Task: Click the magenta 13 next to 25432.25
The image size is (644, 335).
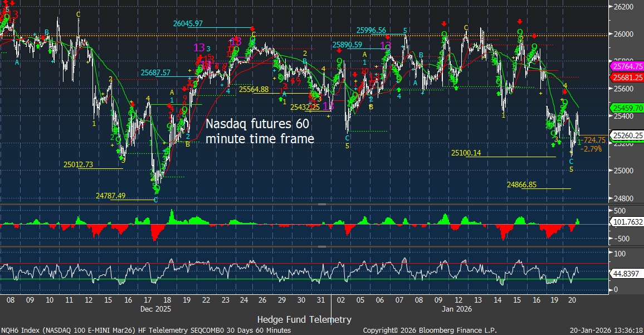Action: [328, 105]
